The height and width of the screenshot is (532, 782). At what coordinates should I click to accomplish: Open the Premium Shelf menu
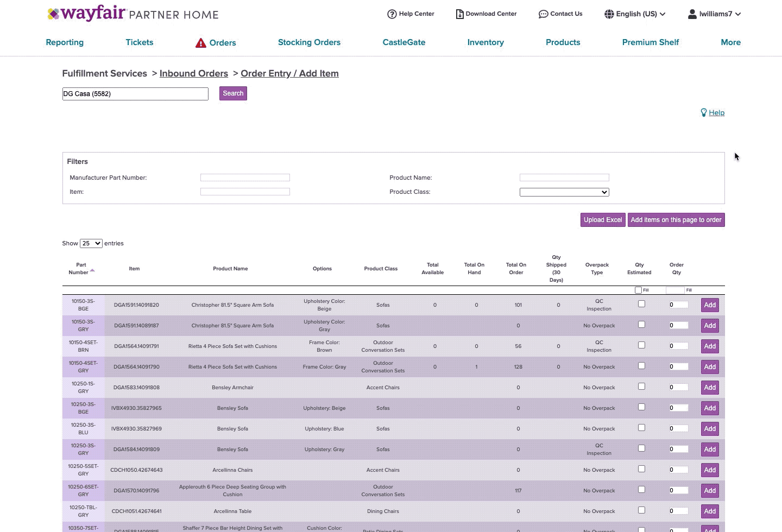(651, 42)
